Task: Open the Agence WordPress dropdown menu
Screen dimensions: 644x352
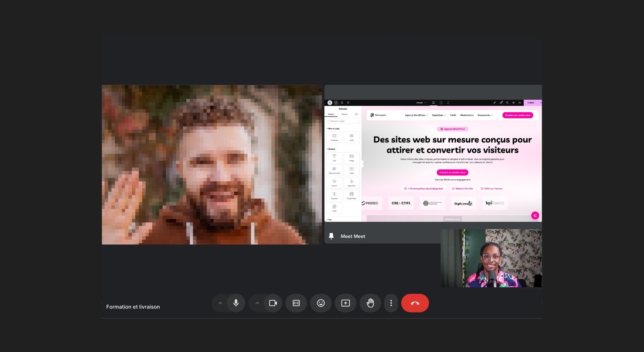Action: coord(416,115)
